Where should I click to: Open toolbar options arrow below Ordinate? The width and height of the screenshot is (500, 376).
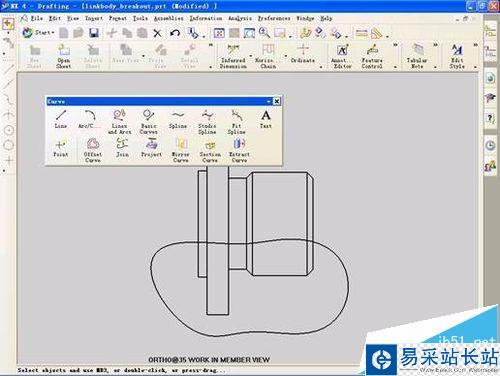point(321,67)
